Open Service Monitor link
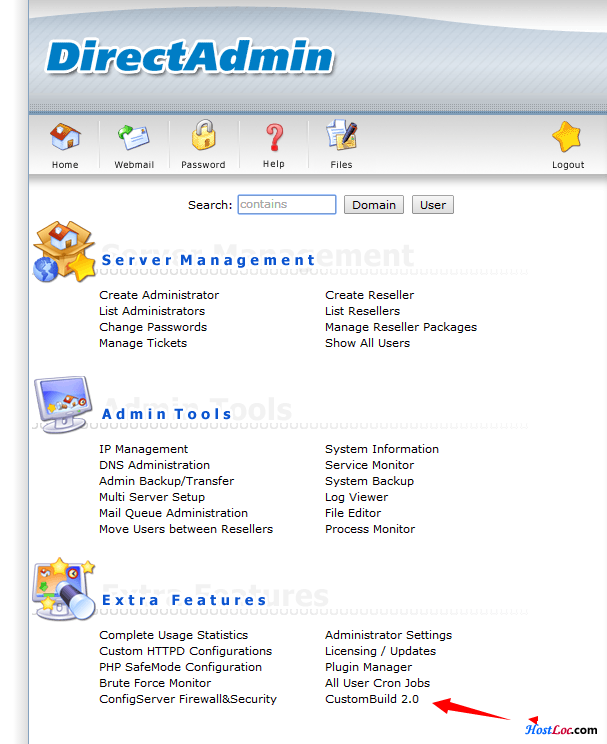Viewport: 607px width, 744px height. pos(369,465)
